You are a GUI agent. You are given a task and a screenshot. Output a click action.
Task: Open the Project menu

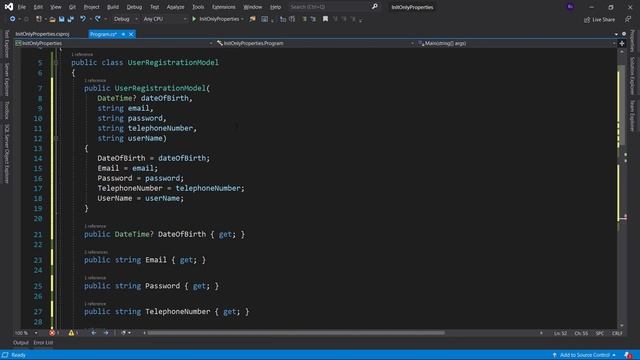(91, 7)
